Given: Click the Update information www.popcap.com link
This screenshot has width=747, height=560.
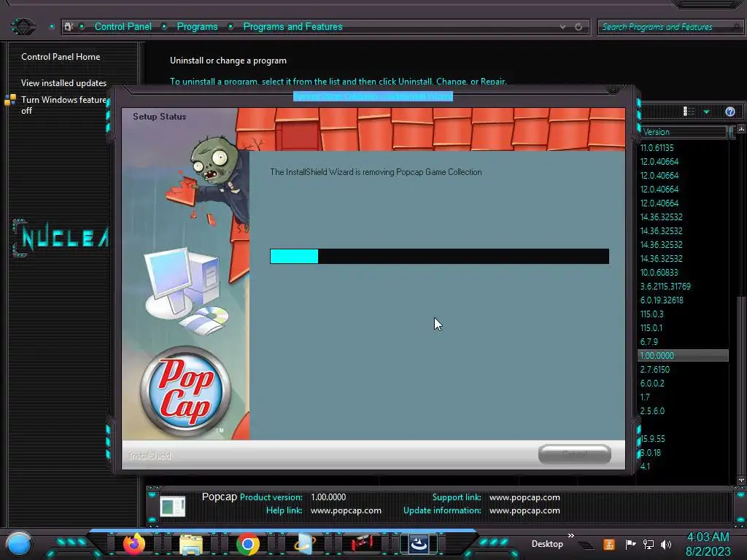Looking at the screenshot, I should pos(525,510).
